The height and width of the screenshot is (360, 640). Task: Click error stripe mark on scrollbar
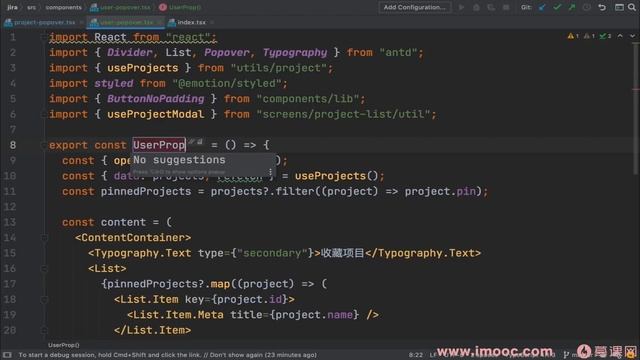tap(636, 89)
